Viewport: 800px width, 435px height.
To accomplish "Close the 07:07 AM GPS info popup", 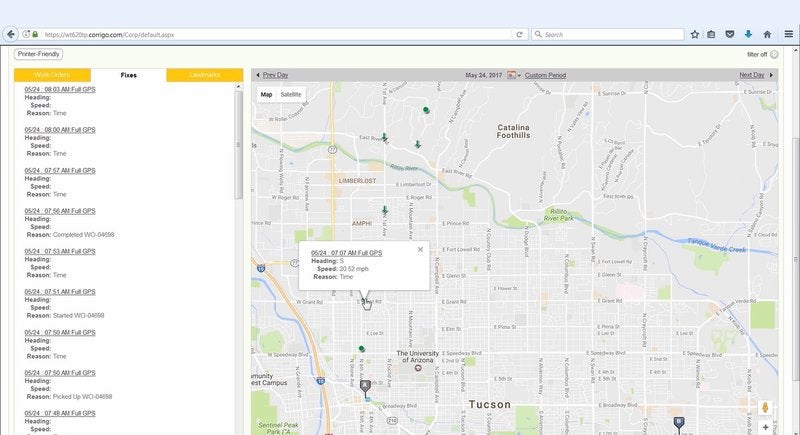I will pyautogui.click(x=420, y=250).
